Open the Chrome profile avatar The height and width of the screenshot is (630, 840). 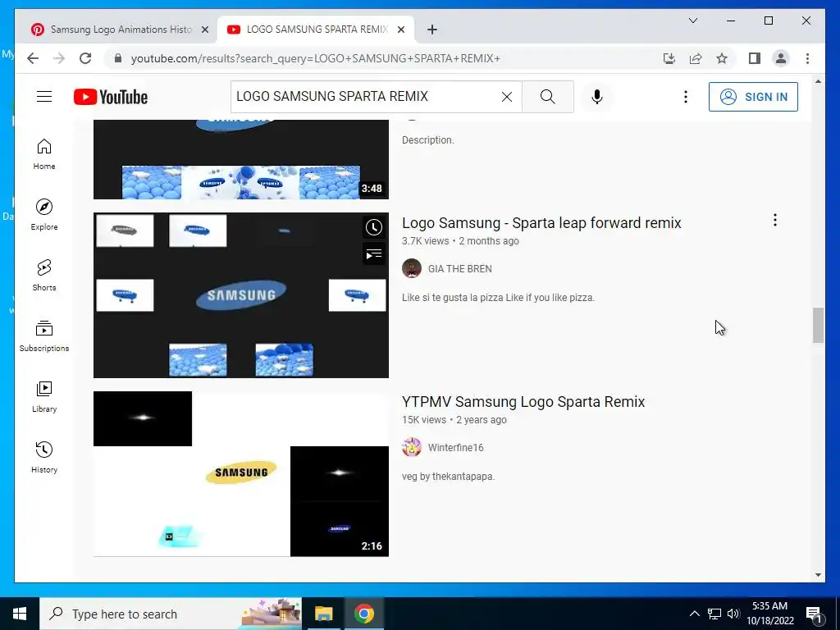coord(781,58)
